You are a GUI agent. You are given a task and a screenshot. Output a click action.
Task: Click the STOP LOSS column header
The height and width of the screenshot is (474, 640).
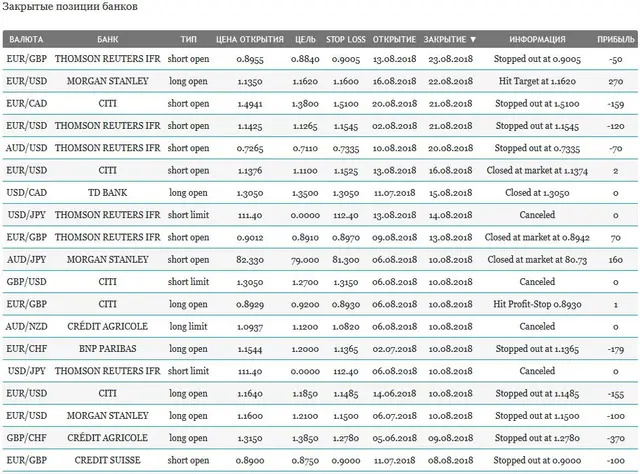tap(346, 40)
